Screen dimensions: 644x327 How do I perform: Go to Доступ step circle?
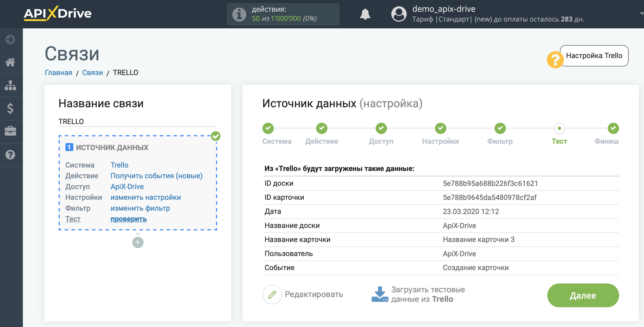tap(381, 128)
